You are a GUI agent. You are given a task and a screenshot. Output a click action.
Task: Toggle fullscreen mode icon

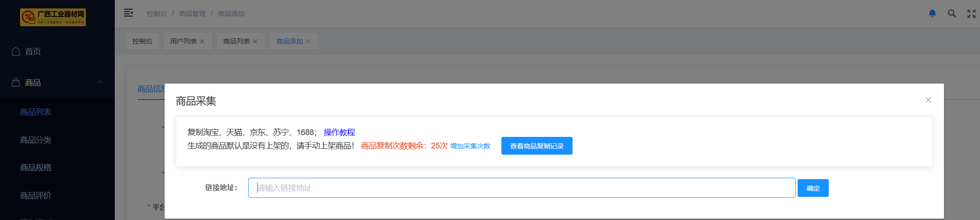971,14
